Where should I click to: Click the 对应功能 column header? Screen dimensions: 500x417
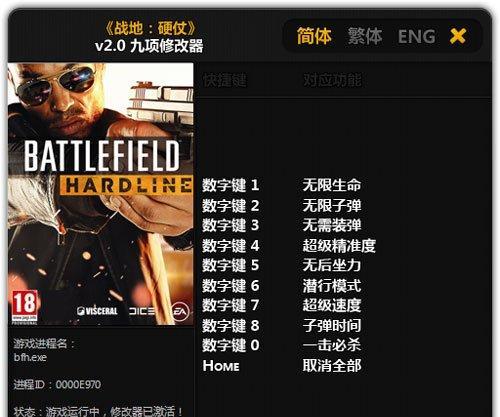coord(332,80)
